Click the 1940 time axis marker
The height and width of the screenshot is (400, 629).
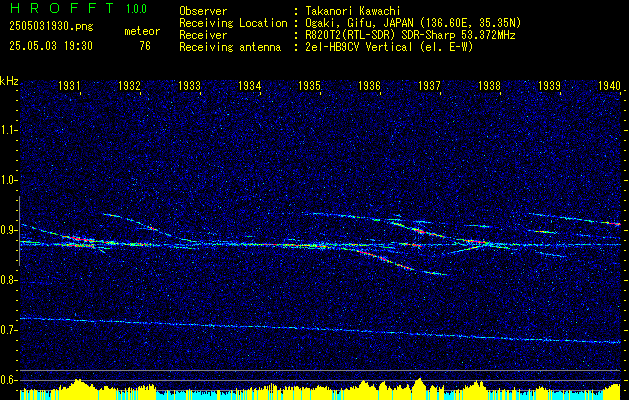pyautogui.click(x=609, y=85)
